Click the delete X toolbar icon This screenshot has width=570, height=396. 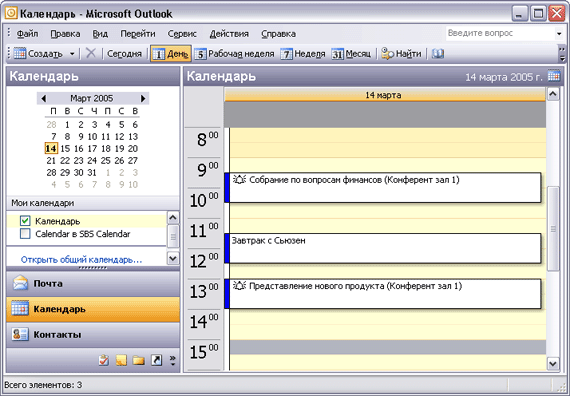click(x=91, y=53)
